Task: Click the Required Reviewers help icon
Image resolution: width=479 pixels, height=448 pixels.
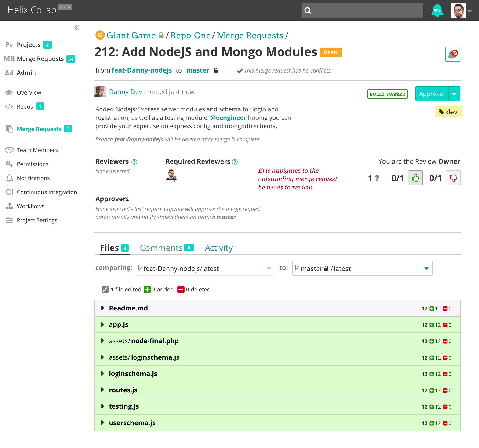Action: (x=235, y=162)
